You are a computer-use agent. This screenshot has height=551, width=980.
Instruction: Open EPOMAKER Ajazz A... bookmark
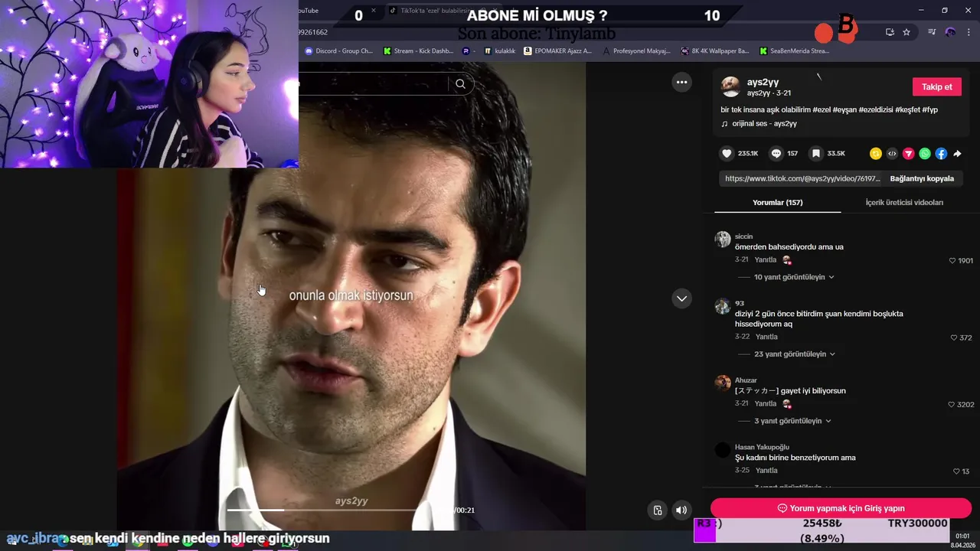pos(557,51)
